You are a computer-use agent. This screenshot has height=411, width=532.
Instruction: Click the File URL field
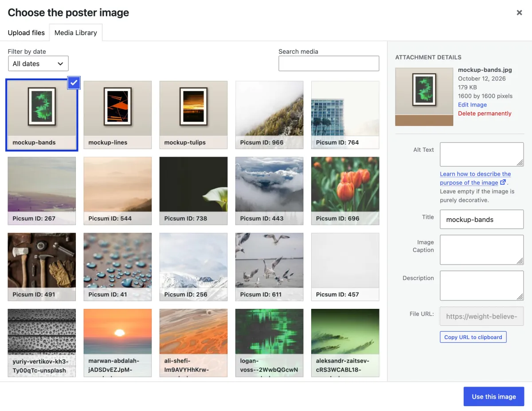pos(481,316)
